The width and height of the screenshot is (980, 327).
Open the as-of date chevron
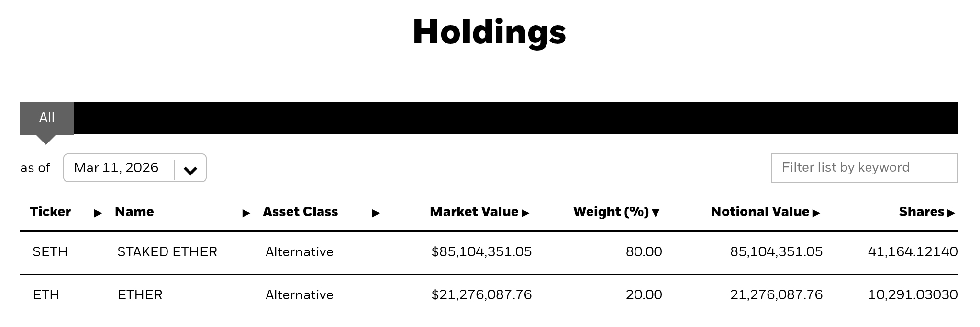point(190,170)
